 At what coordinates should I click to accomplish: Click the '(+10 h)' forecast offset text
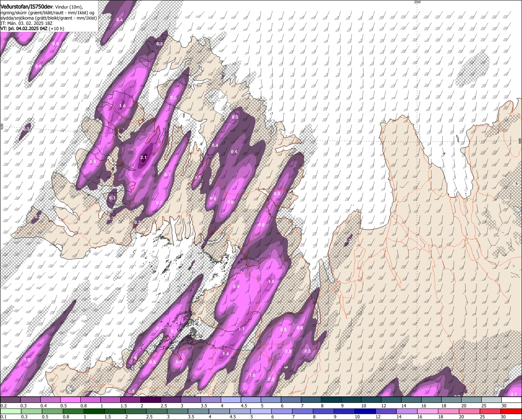pyautogui.click(x=56, y=29)
